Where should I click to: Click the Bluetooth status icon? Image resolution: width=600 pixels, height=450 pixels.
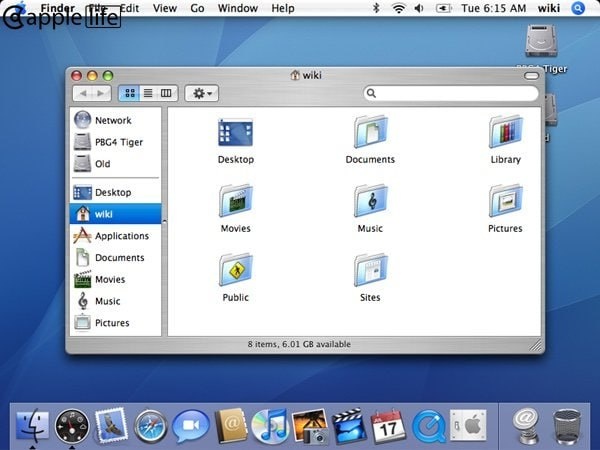point(376,8)
